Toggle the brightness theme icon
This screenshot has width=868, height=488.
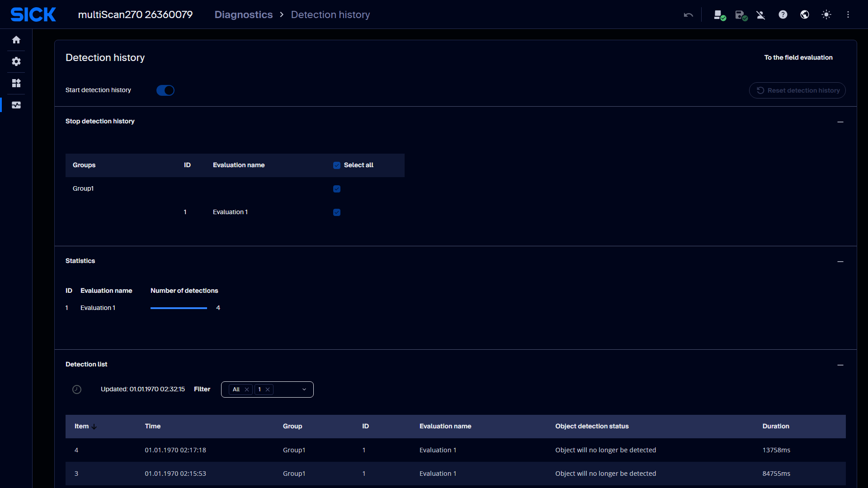826,14
